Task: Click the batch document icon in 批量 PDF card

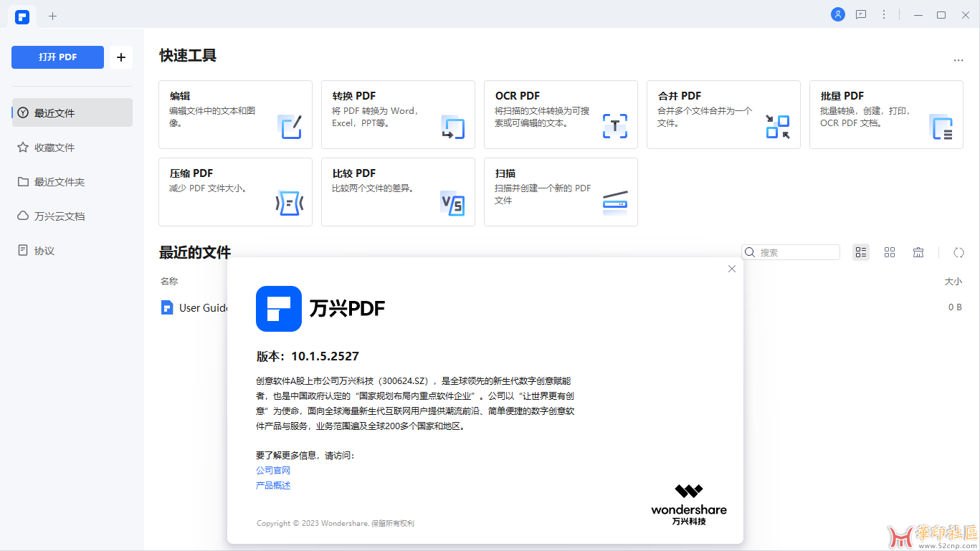Action: [941, 126]
